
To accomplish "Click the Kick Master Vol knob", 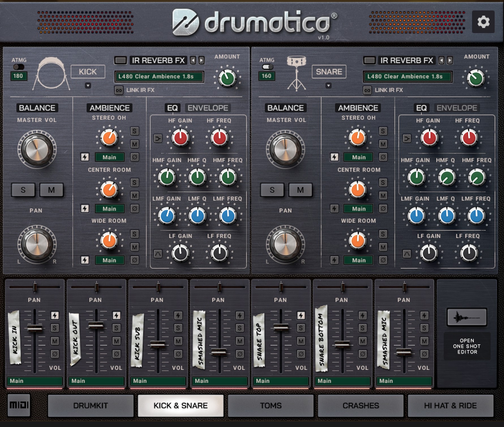I will coord(37,149).
